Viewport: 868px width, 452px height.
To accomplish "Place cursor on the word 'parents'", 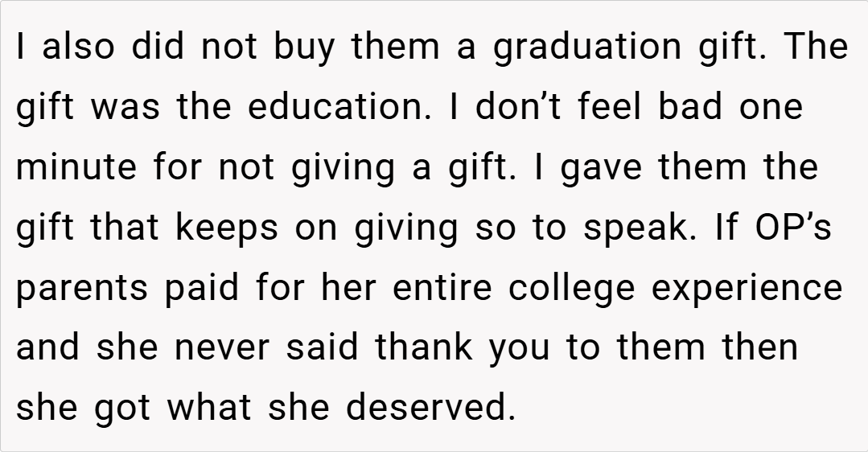I will 83,290.
